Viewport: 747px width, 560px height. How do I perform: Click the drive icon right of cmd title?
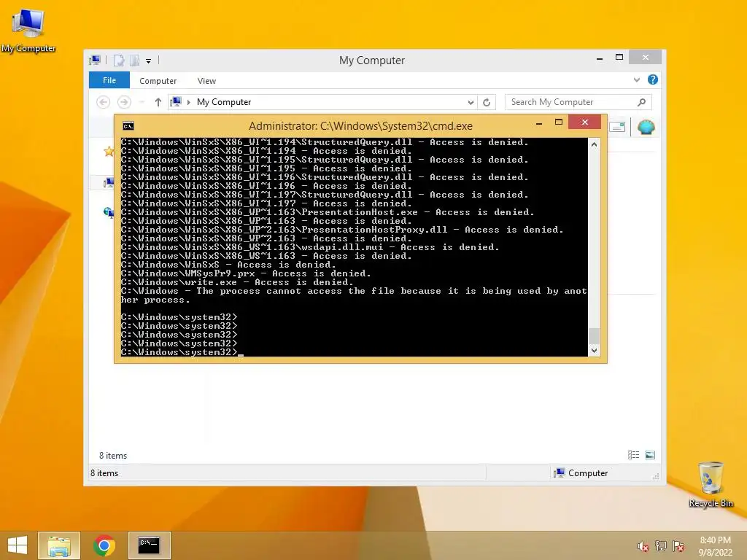point(617,127)
